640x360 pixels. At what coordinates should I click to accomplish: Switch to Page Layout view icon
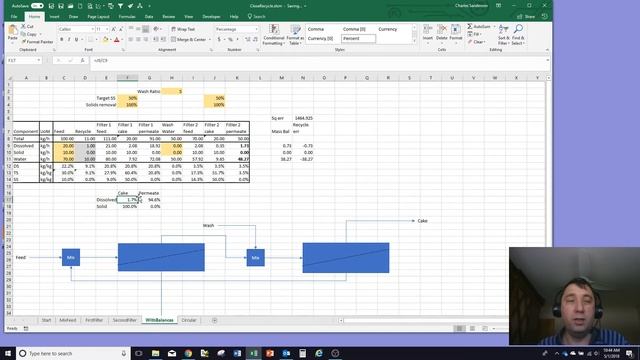tap(472, 329)
